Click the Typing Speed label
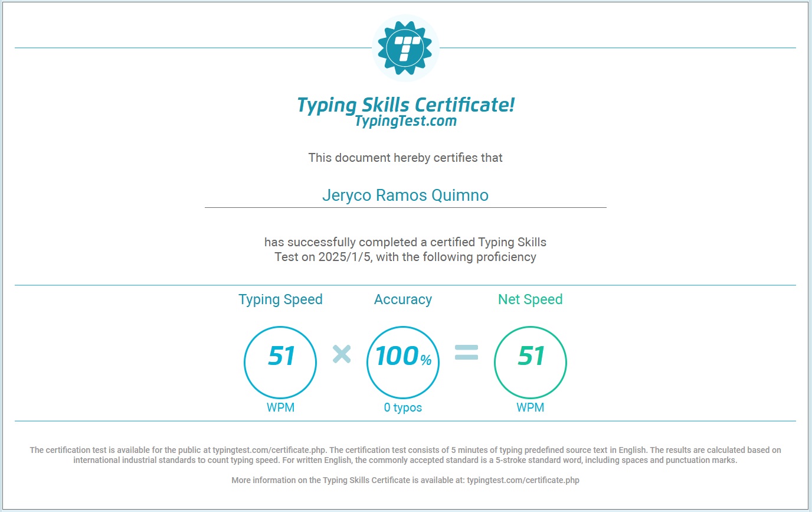Screen dimensions: 812x512 tap(280, 299)
